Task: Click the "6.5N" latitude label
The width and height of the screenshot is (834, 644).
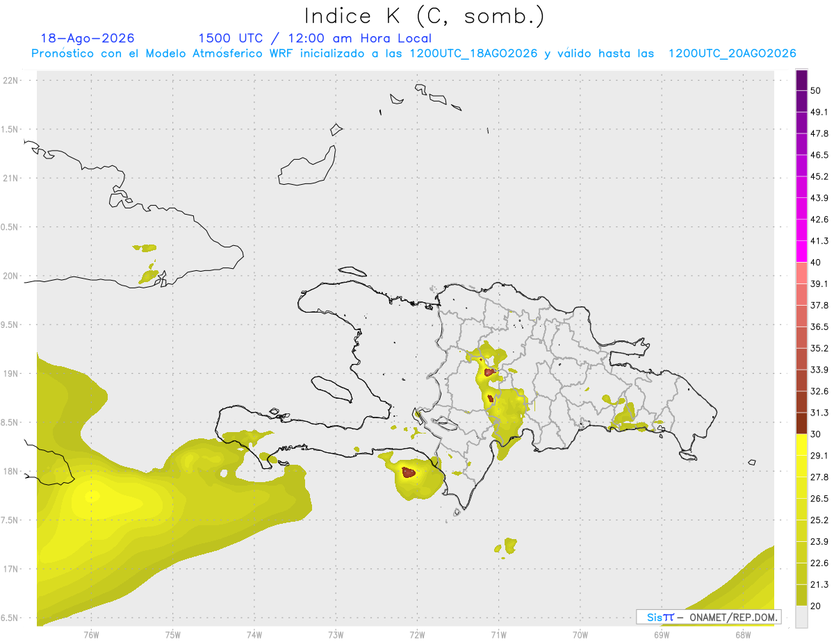Action: pyautogui.click(x=10, y=618)
